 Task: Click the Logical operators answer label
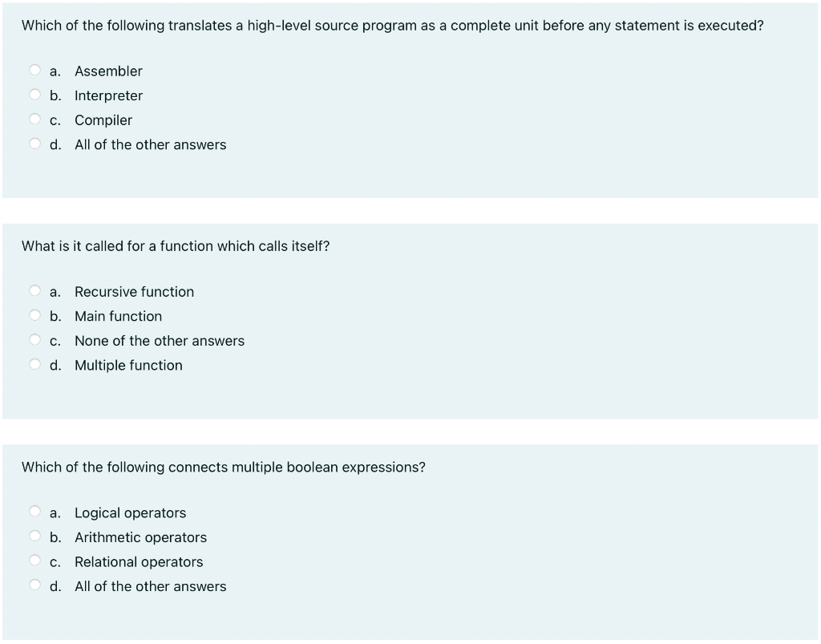(x=131, y=512)
